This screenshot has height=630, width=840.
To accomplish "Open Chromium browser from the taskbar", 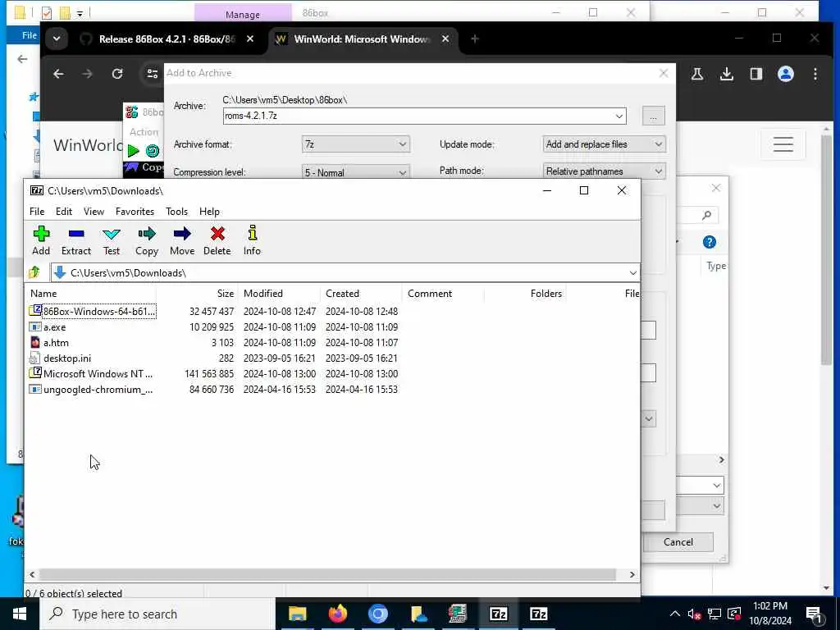I will (377, 614).
